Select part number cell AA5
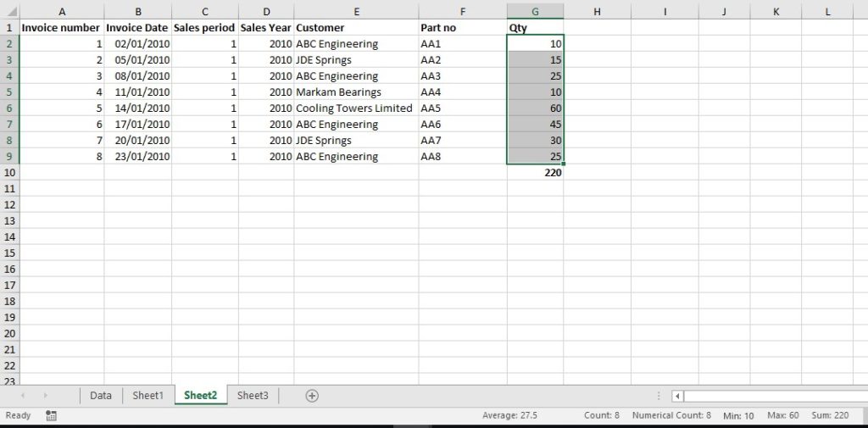 pyautogui.click(x=463, y=108)
